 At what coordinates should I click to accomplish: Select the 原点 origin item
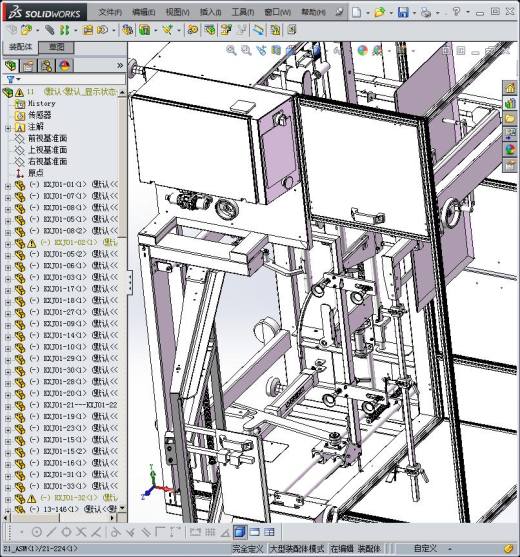point(36,173)
